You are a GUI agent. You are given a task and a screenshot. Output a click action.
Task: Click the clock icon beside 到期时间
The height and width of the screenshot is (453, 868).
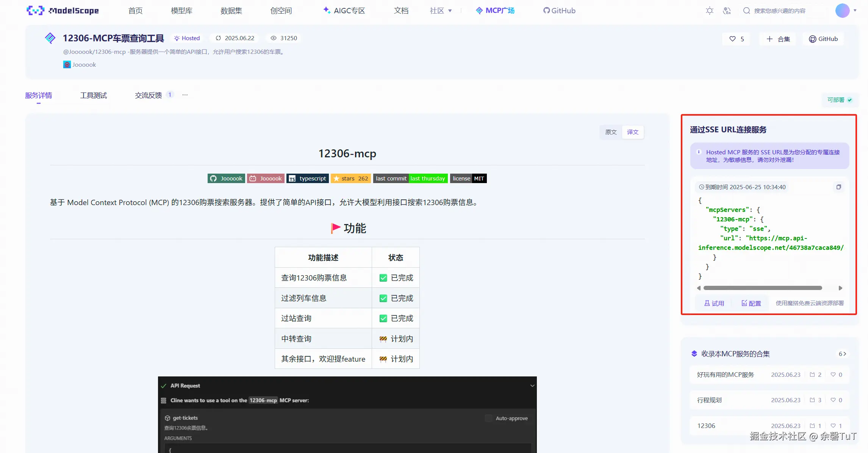[x=701, y=187]
